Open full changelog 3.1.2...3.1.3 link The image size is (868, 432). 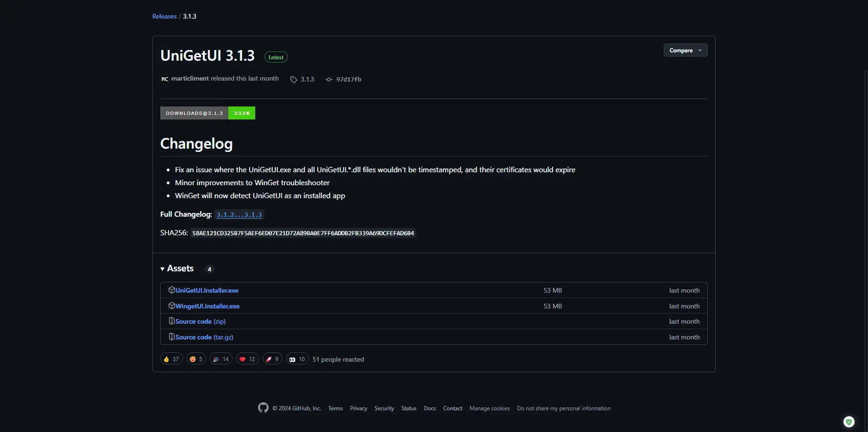(x=239, y=214)
